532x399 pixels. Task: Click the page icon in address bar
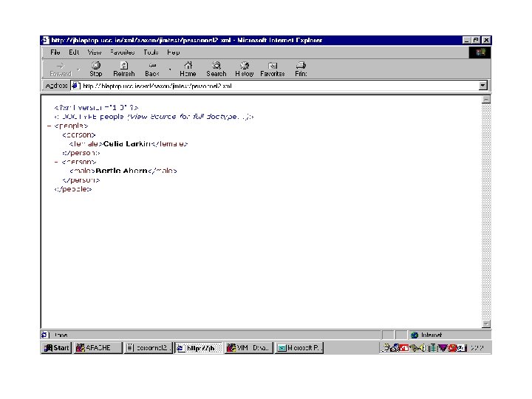point(75,86)
